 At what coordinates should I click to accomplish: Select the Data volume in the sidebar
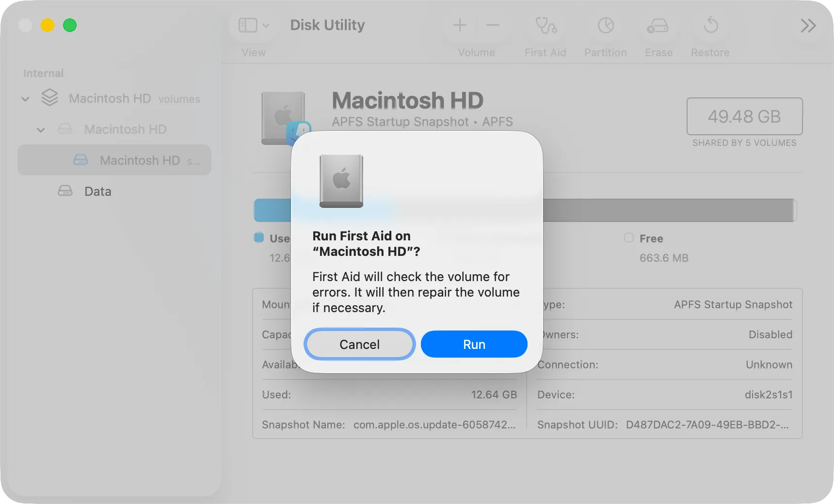pyautogui.click(x=114, y=191)
